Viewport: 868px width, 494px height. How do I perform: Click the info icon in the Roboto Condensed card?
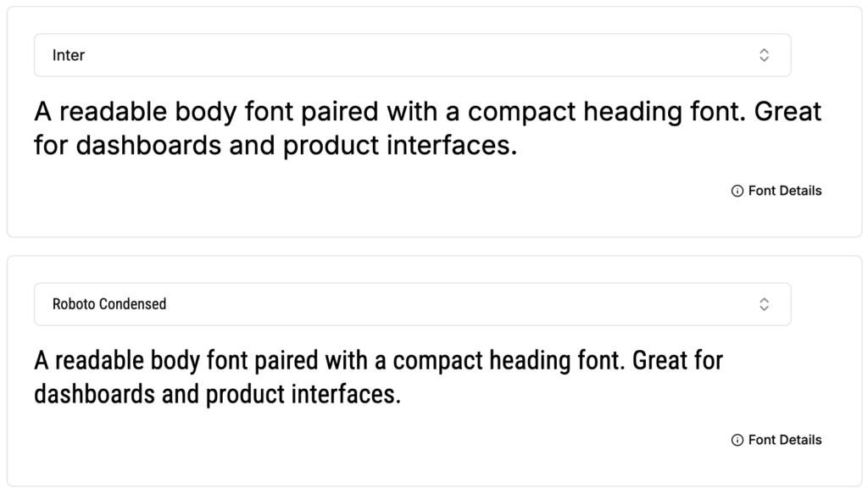click(x=737, y=441)
